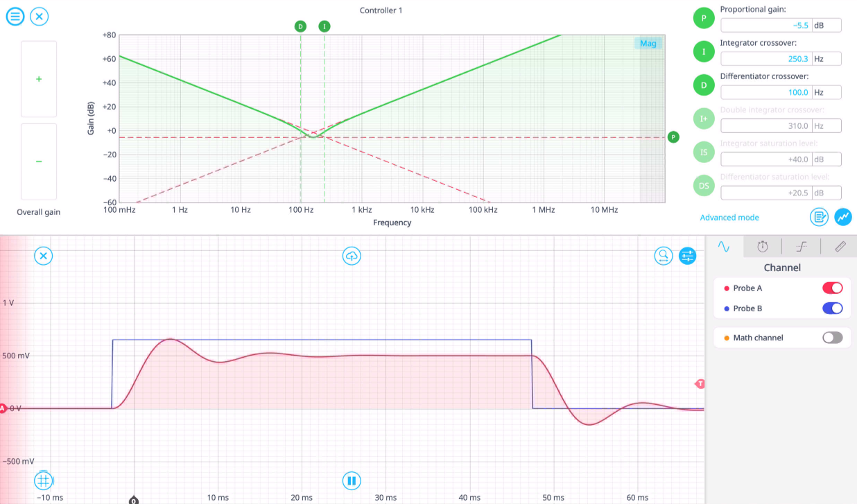Toggle the oscilloscope settings sliders icon
857x504 pixels.
[x=687, y=256]
